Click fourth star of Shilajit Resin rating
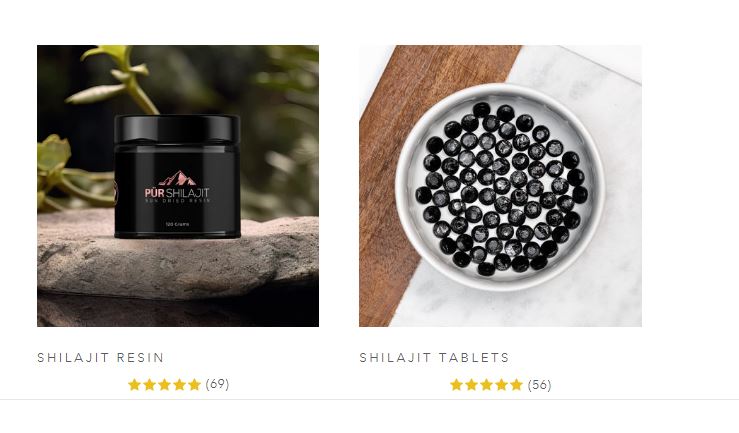The height and width of the screenshot is (433, 739). [180, 385]
